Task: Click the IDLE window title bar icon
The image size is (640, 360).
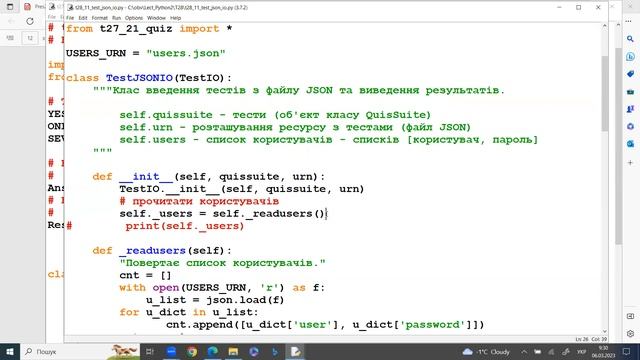Action: coord(70,7)
